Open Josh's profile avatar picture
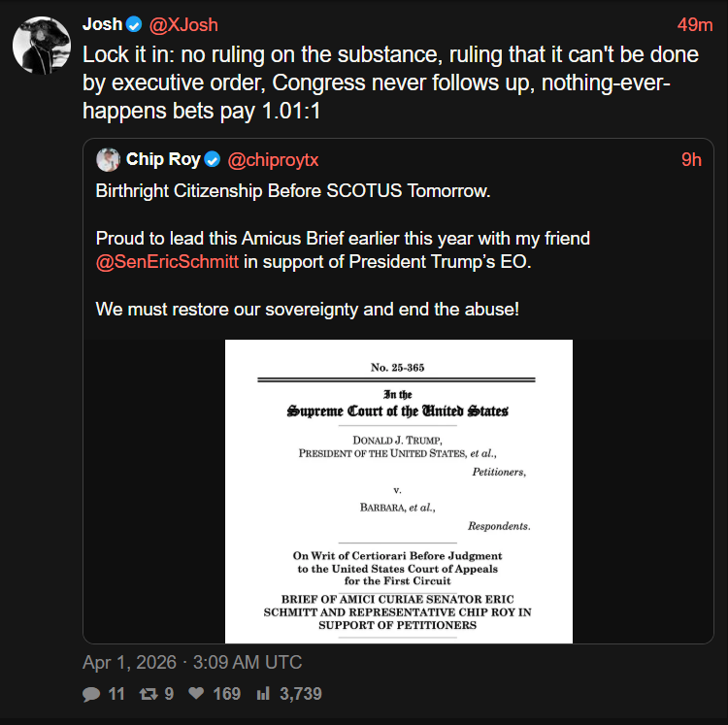 click(x=42, y=45)
